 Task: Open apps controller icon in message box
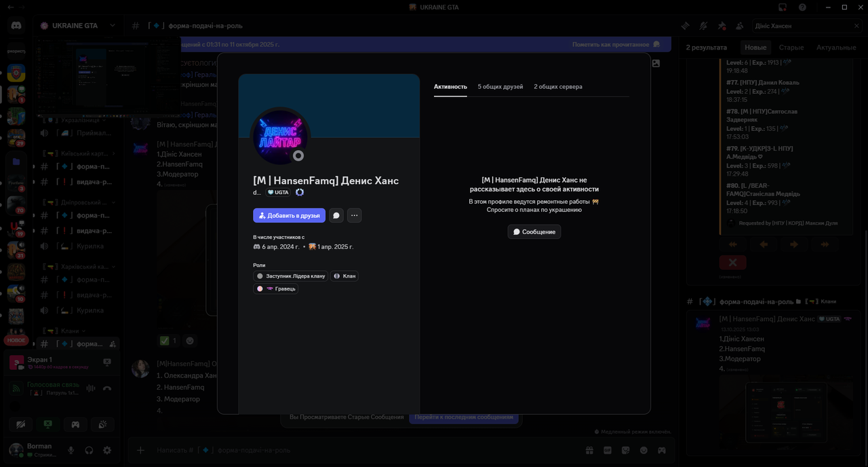coord(661,450)
